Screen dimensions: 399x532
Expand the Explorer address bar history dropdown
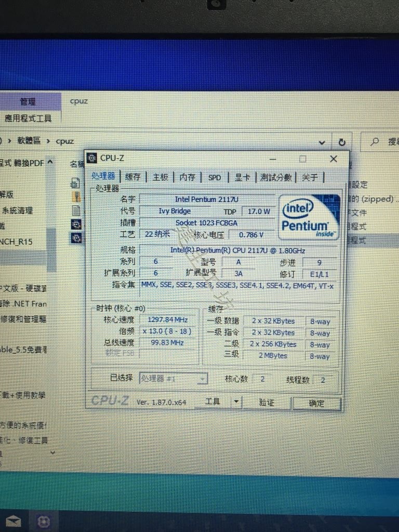pyautogui.click(x=322, y=142)
